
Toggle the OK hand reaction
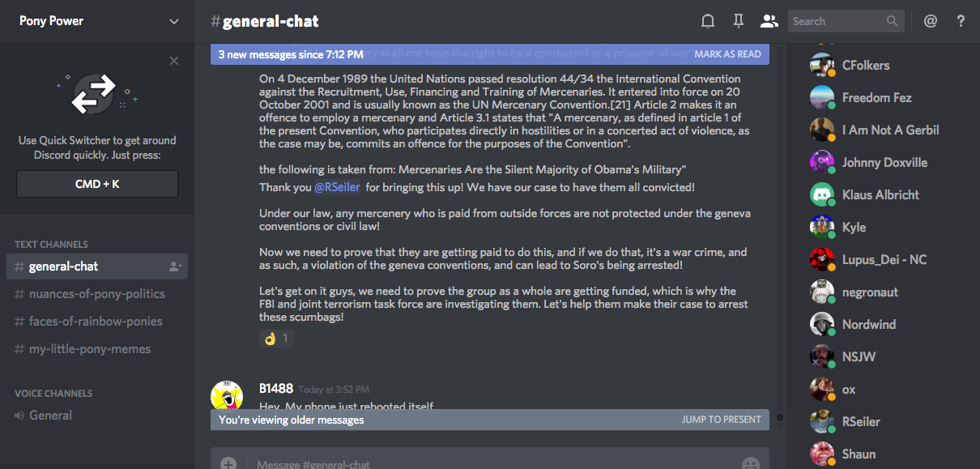coord(276,338)
